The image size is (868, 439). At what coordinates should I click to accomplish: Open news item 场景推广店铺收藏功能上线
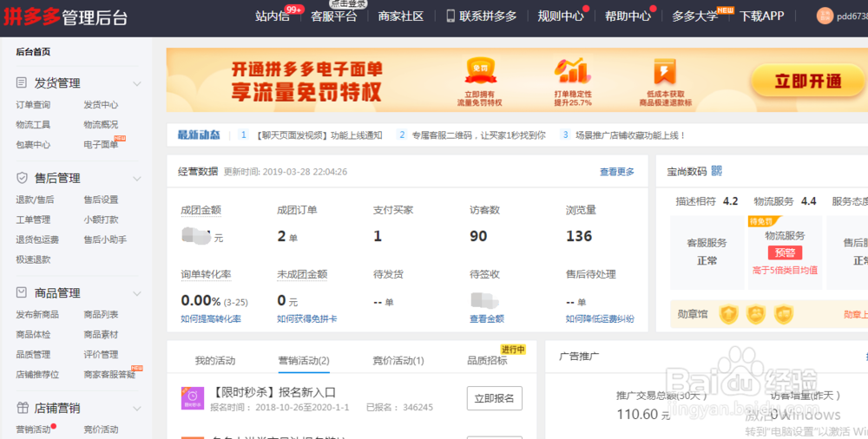630,135
